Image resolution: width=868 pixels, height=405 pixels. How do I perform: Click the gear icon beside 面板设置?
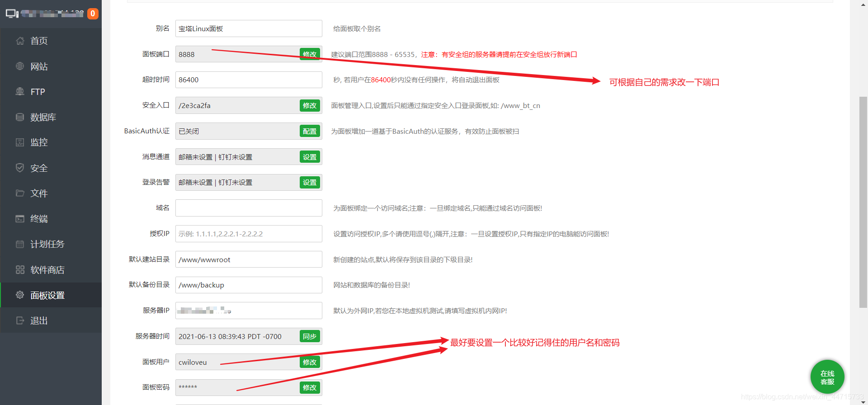pos(20,295)
